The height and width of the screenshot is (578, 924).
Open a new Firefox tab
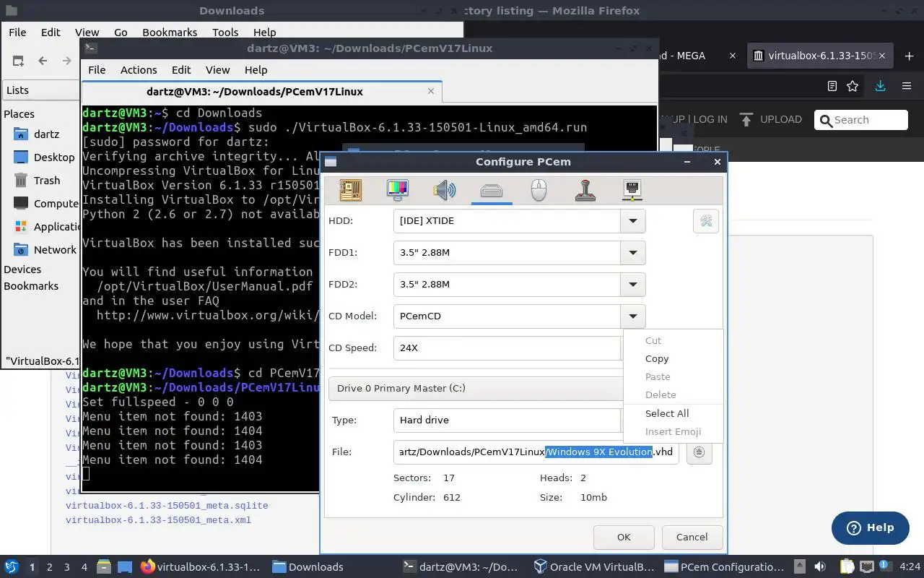tap(909, 56)
